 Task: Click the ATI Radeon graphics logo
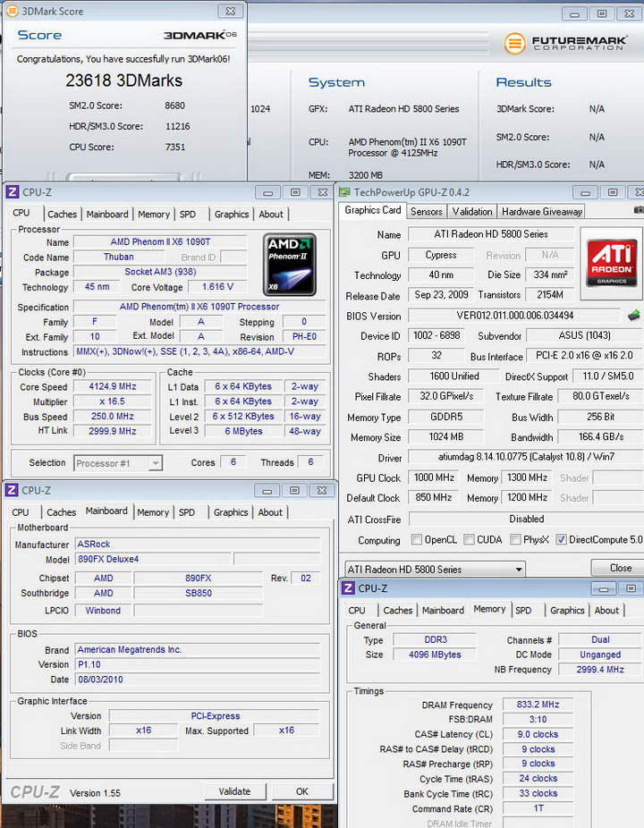click(611, 263)
